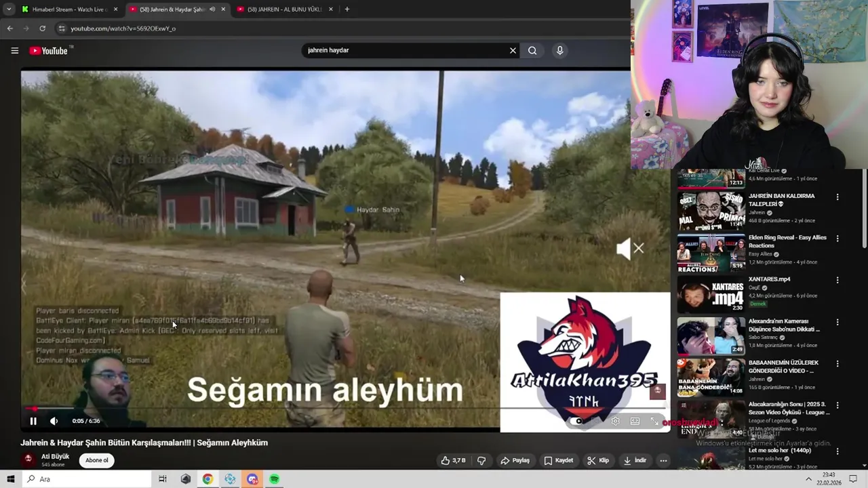
Task: Click the page's vertical scrollbar
Action: tap(864, 210)
